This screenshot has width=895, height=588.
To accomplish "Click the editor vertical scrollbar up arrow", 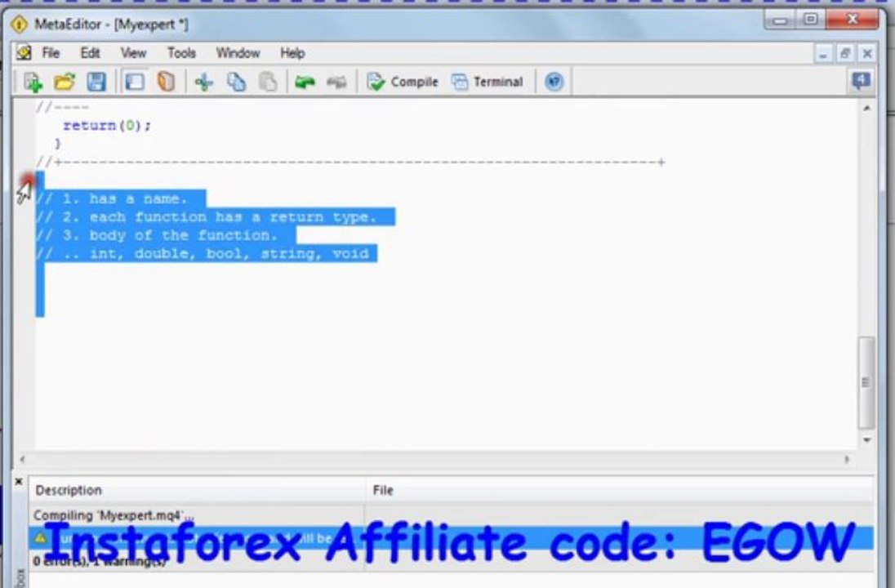I will point(866,108).
